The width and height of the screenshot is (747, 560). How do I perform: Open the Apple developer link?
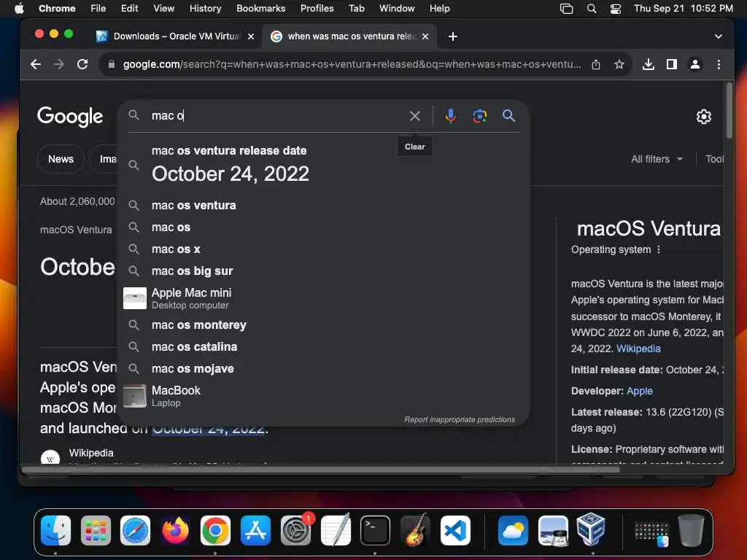[639, 391]
